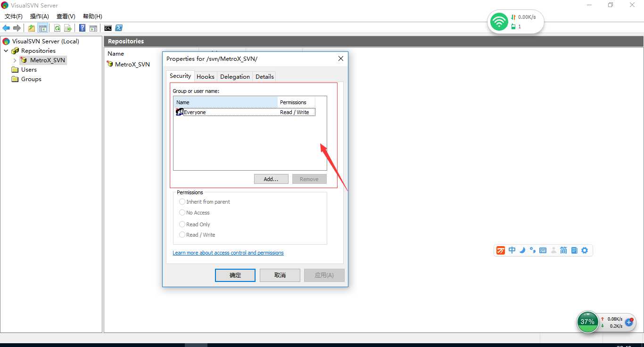Image resolution: width=644 pixels, height=347 pixels.
Task: Switch to the Security tab
Action: click(180, 76)
